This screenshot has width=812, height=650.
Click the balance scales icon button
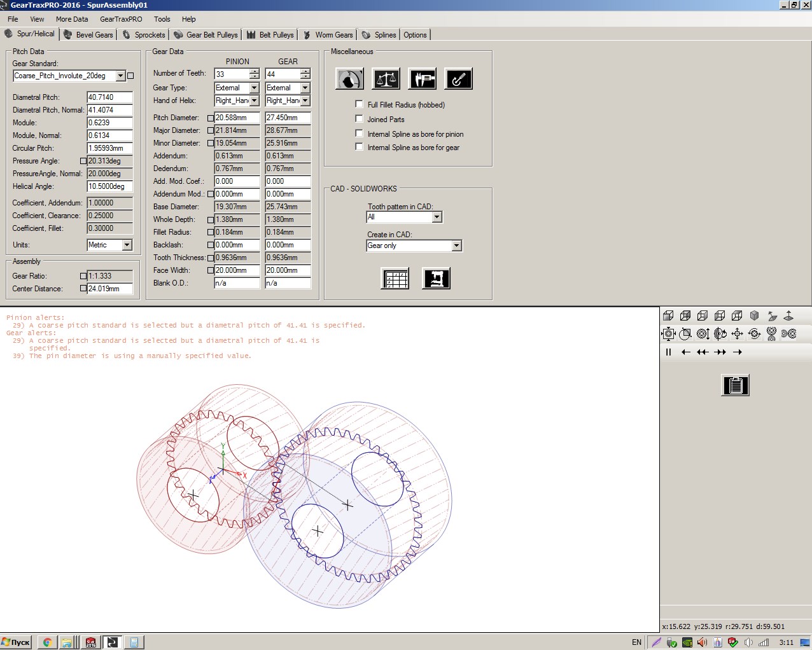point(386,79)
